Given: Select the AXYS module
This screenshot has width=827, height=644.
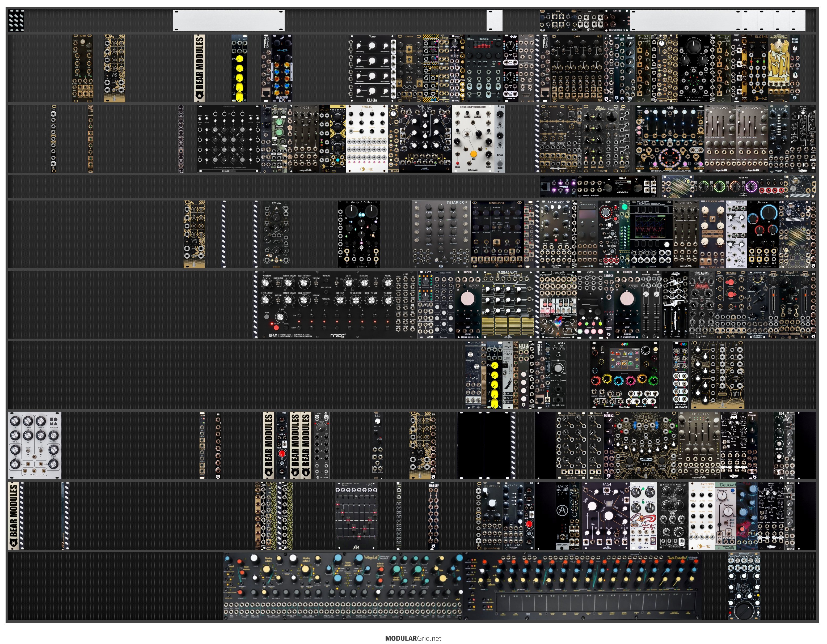Looking at the screenshot, I should pyautogui.click(x=426, y=305).
